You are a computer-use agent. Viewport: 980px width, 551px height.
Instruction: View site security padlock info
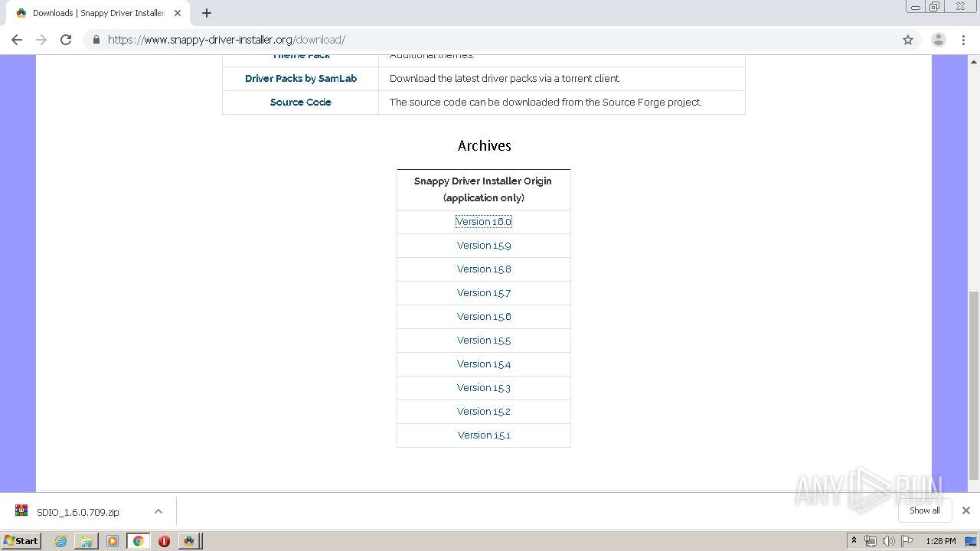coord(96,40)
